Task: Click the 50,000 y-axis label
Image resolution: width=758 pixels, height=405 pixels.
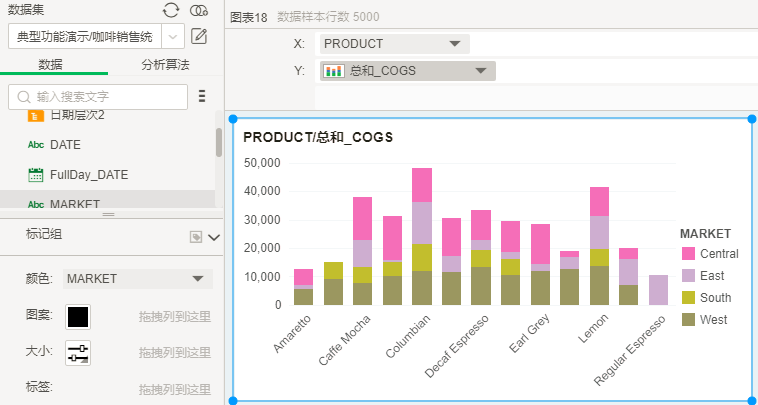Action: coord(261,163)
